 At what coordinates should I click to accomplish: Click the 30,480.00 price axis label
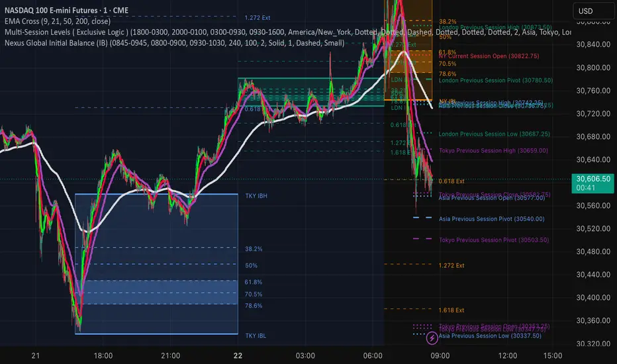pos(593,251)
